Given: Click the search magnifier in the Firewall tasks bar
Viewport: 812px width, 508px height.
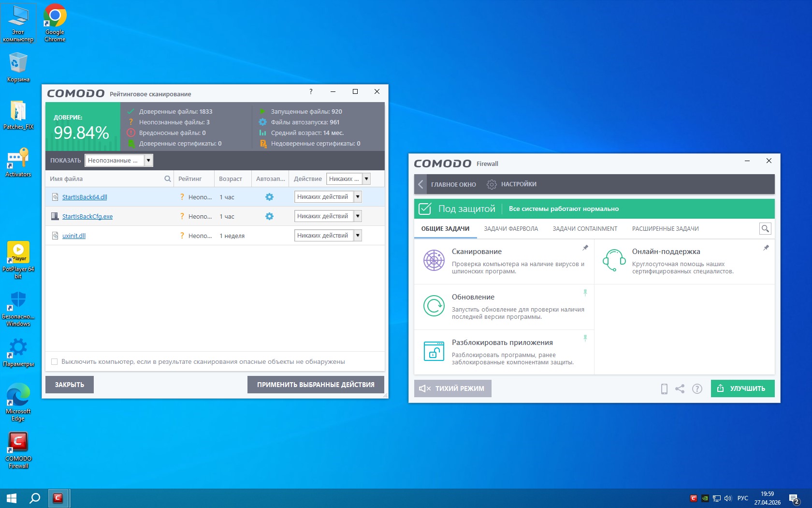Looking at the screenshot, I should [765, 229].
